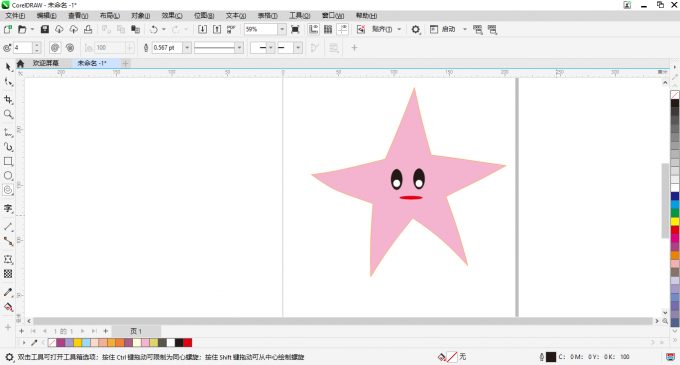Open the File menu
The height and width of the screenshot is (365, 680).
pyautogui.click(x=15, y=16)
